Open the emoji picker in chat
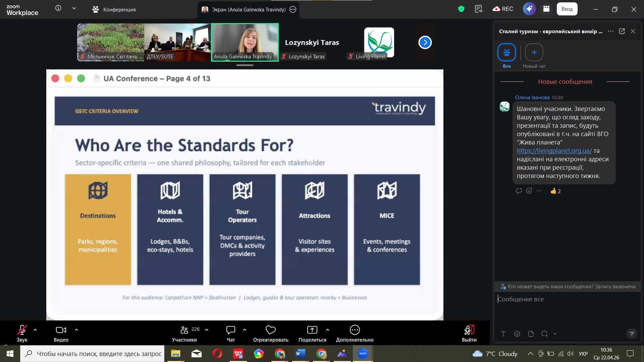Viewport: 644px width, 362px height. (x=517, y=334)
